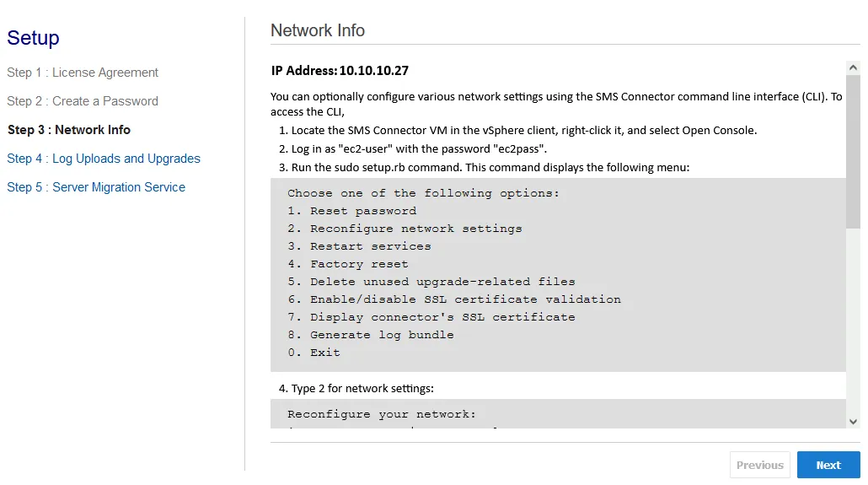Open Step 3: Network Info

[x=69, y=130]
